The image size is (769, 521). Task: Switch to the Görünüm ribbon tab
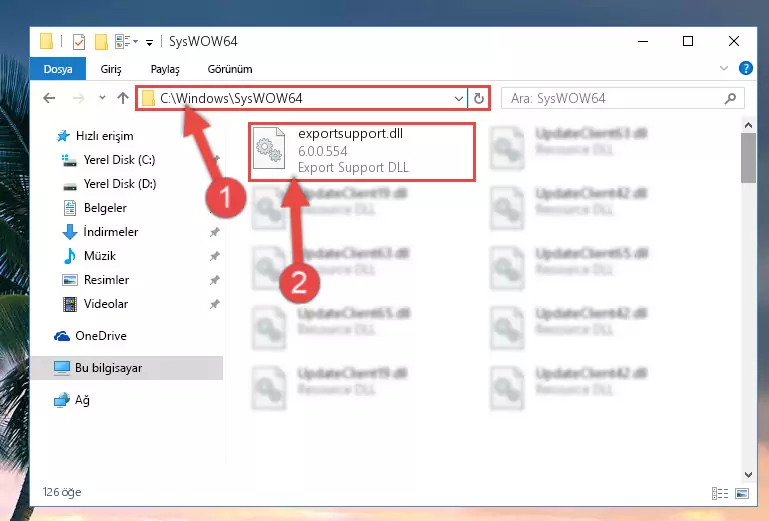[230, 69]
